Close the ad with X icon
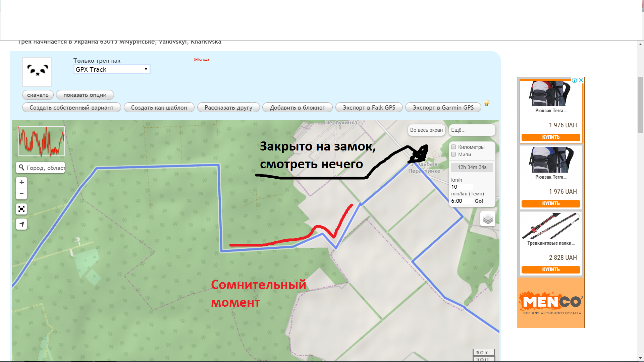Viewport: 644px width, 362px height. pyautogui.click(x=581, y=80)
